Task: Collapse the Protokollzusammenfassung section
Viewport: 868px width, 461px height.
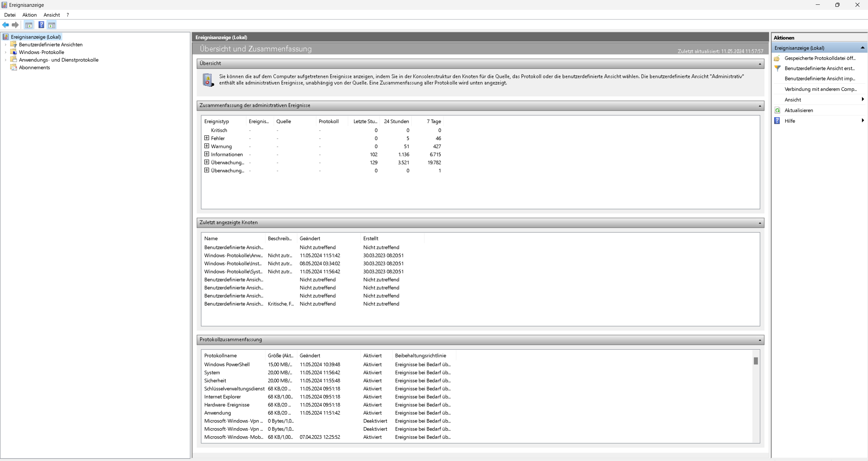Action: 760,340
